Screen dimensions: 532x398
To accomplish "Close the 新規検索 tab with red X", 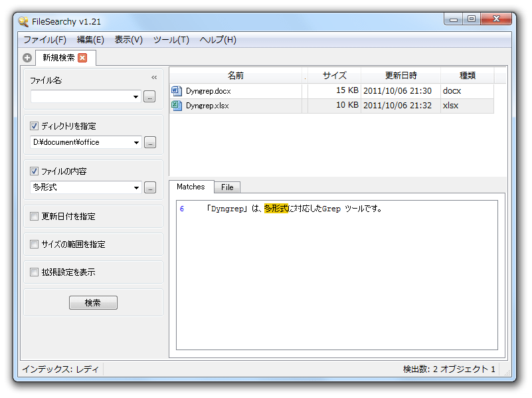I will [82, 58].
